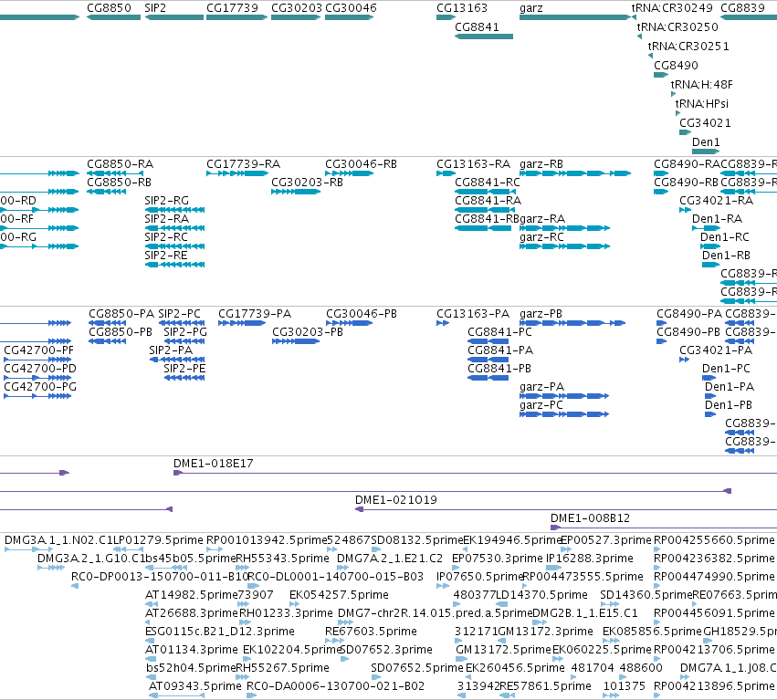The width and height of the screenshot is (777, 700).
Task: Select the DME1-021O19 BAC label
Action: (x=396, y=500)
